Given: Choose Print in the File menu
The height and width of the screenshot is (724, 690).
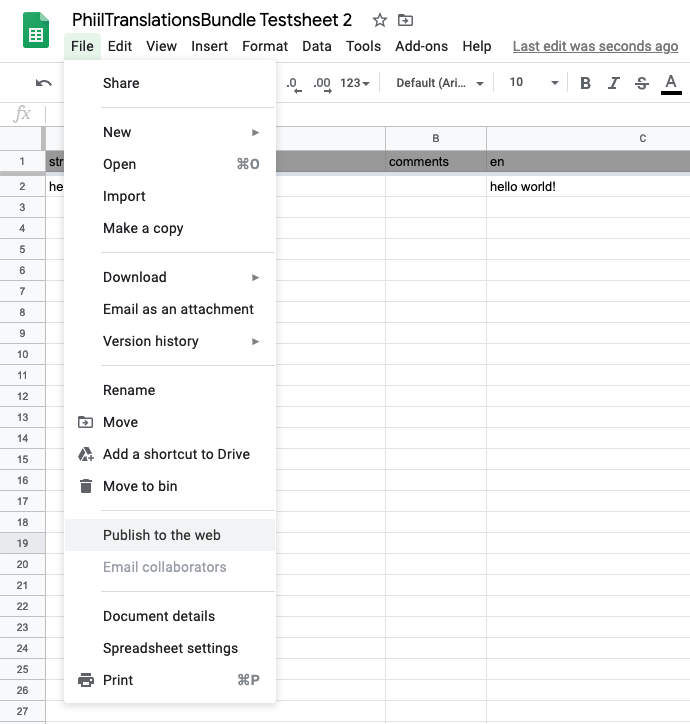Looking at the screenshot, I should (x=170, y=680).
